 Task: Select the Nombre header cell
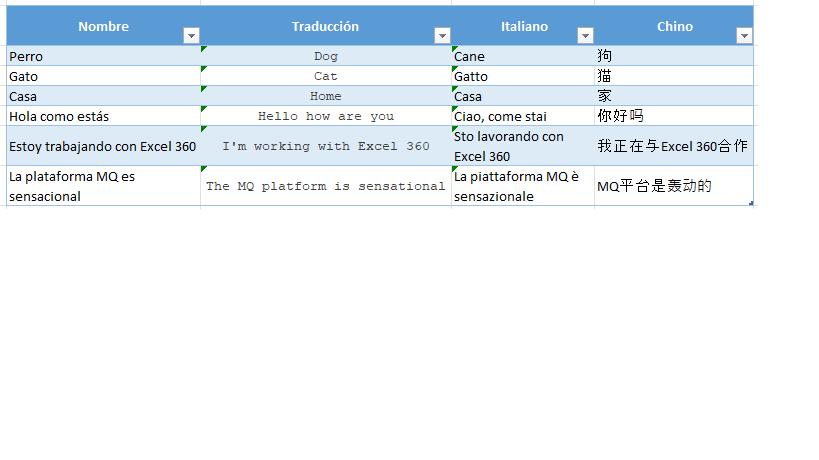click(103, 26)
